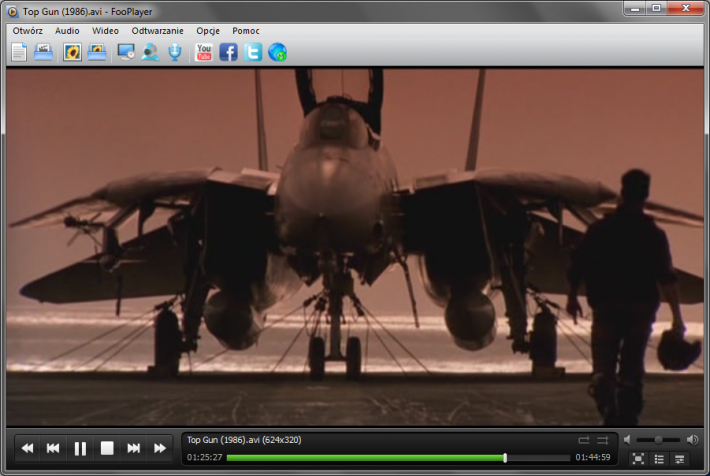Open the Wideo menu

click(105, 31)
